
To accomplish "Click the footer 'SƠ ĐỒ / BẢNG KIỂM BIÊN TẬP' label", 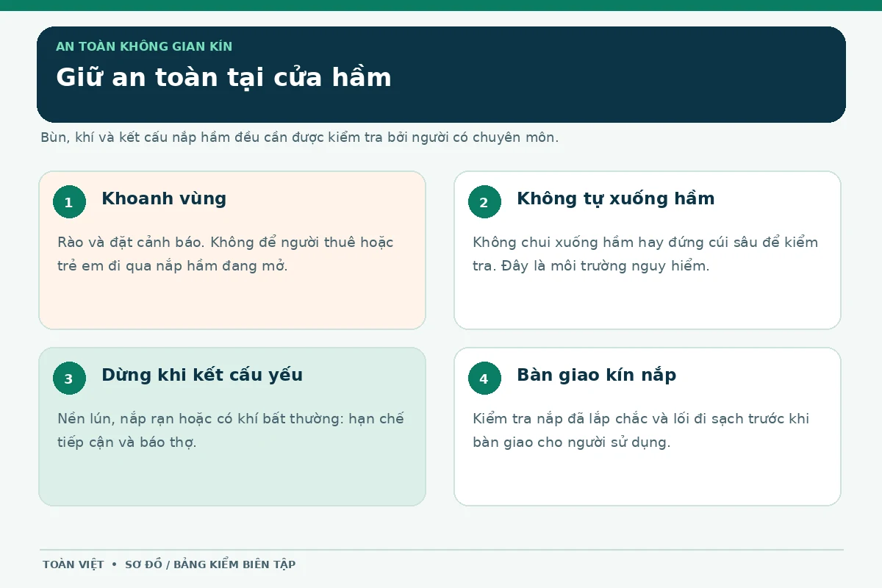I will 210,564.
